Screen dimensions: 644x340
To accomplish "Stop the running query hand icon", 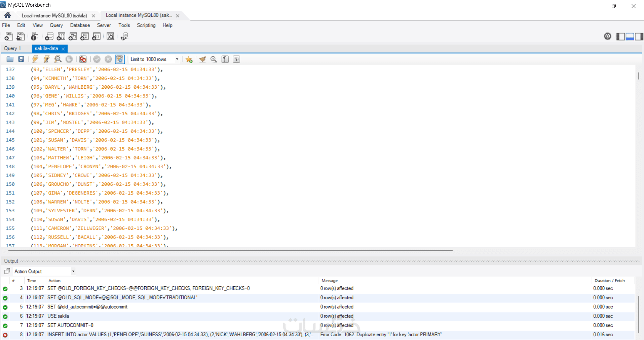I will pos(69,59).
